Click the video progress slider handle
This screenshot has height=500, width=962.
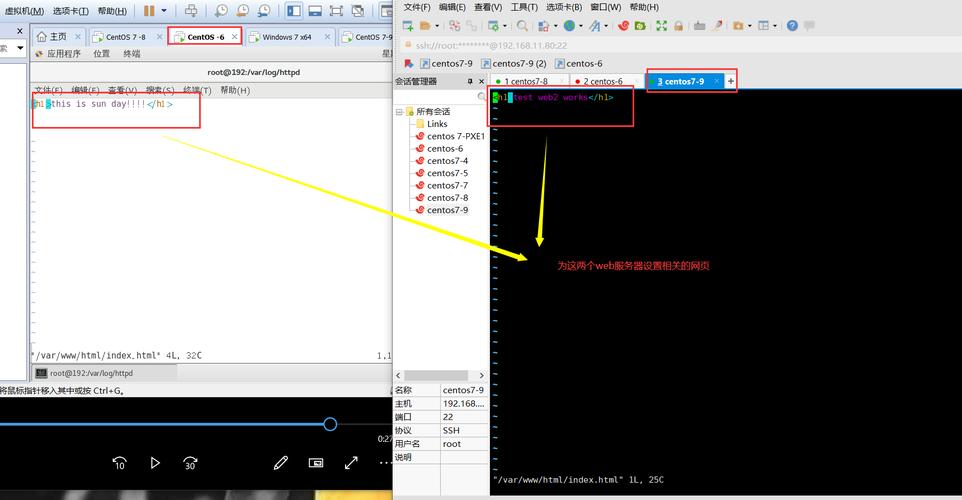point(330,424)
